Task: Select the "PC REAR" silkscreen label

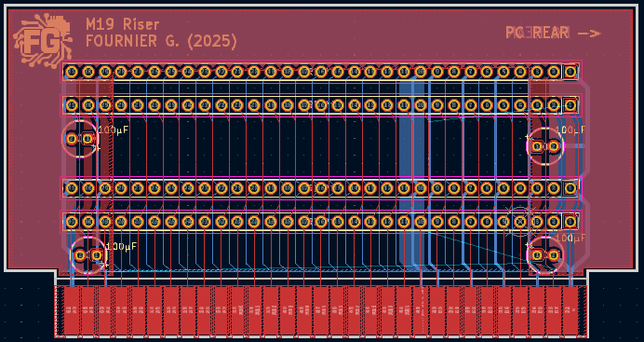Action: coord(537,33)
